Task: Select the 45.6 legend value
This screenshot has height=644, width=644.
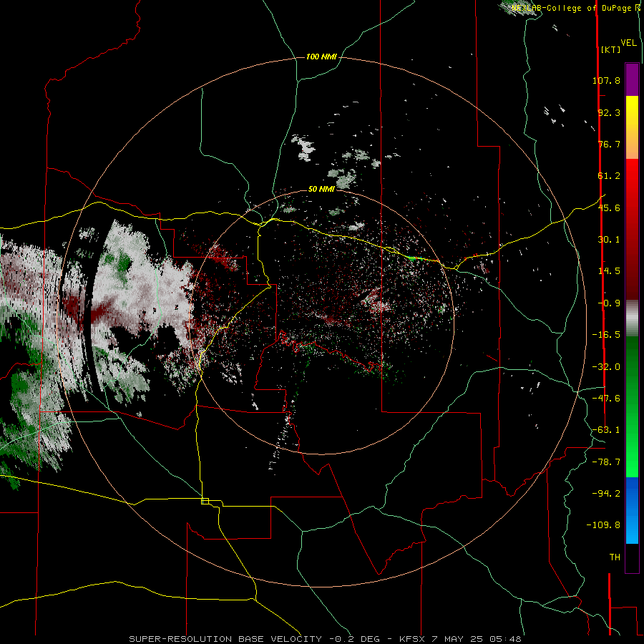Action: pyautogui.click(x=609, y=208)
